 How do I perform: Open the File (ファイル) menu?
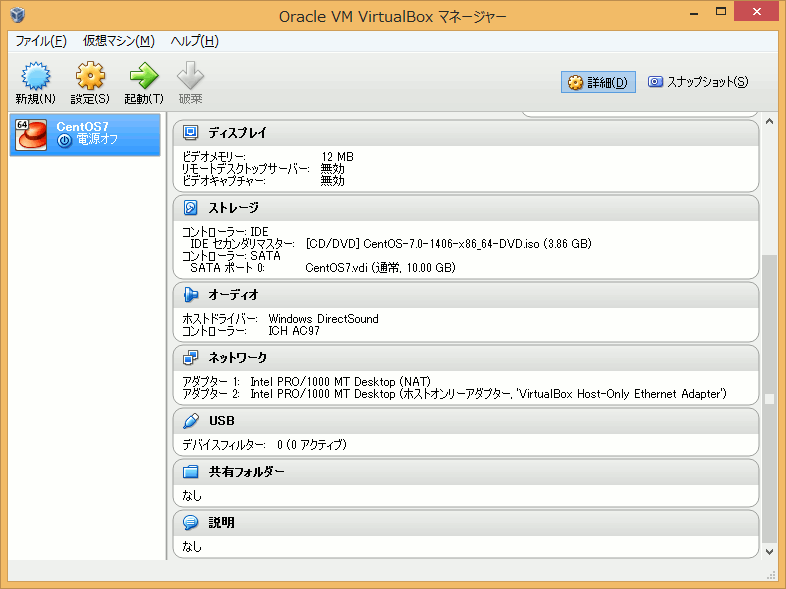pyautogui.click(x=40, y=41)
